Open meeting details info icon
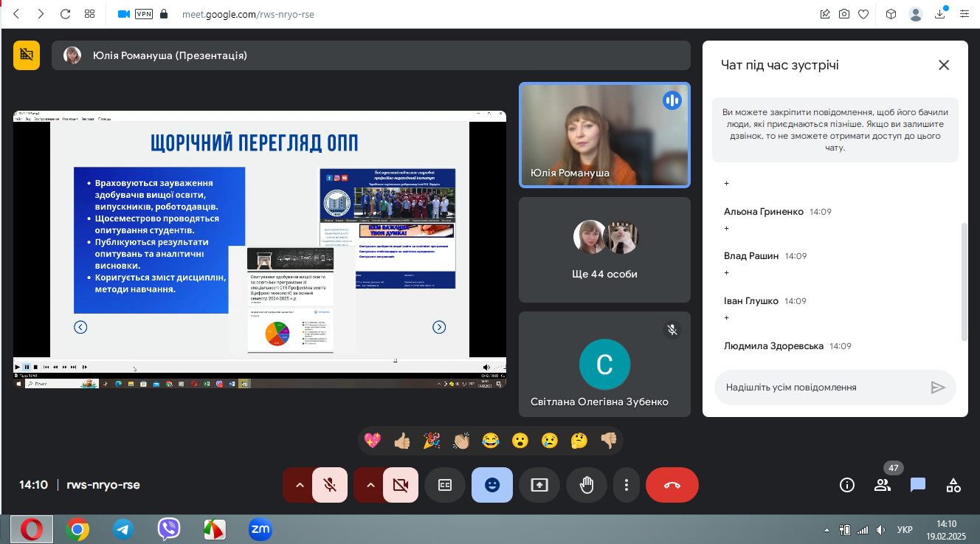The image size is (980, 544). coord(847,485)
